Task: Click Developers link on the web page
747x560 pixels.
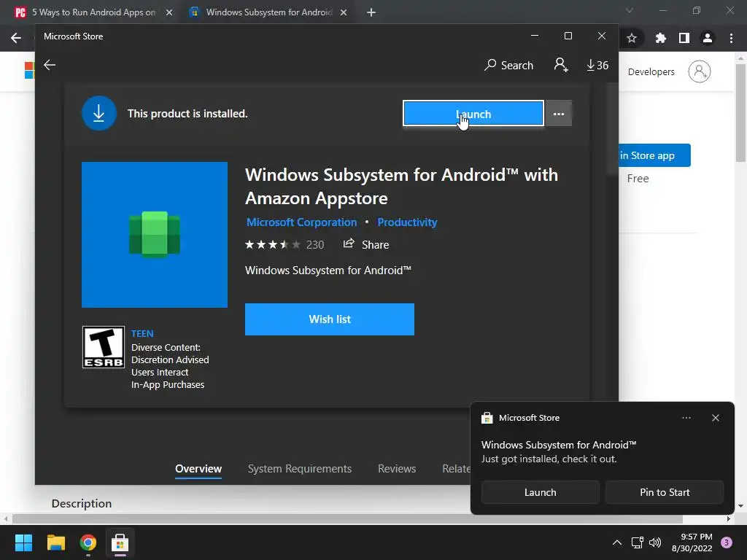Action: (651, 72)
